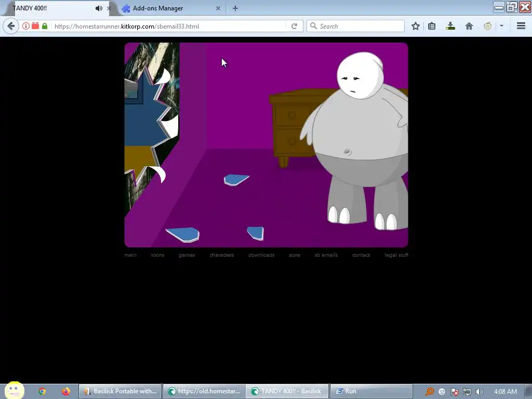Screen dimensions: 532x399
Task: Go back using the browser back arrow
Action: [11, 26]
